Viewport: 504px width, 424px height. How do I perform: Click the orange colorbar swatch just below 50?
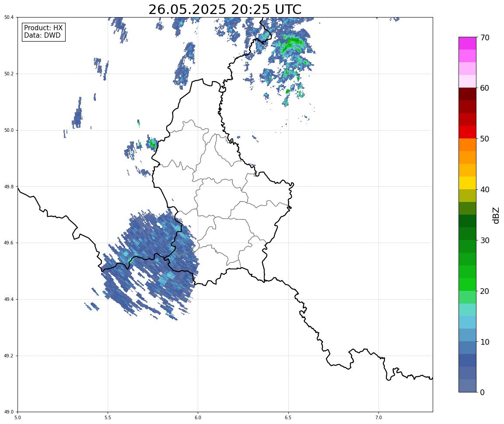[x=467, y=145]
